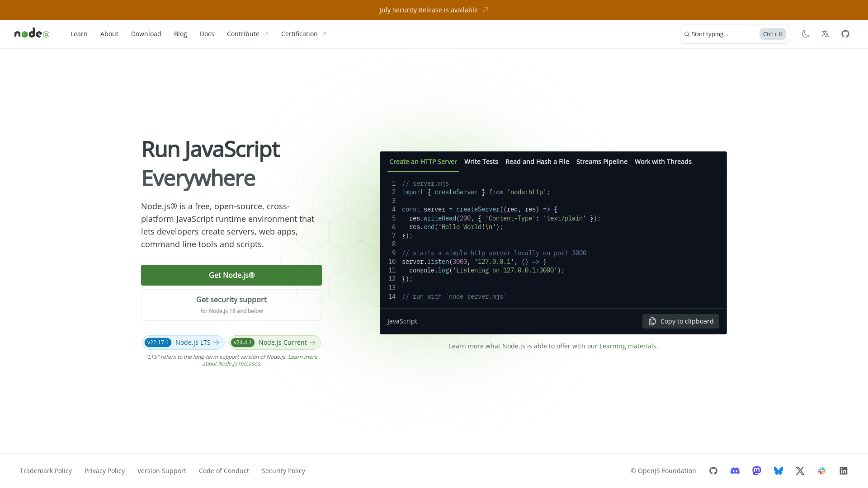Open the Code of Conduct footer link

click(x=224, y=471)
